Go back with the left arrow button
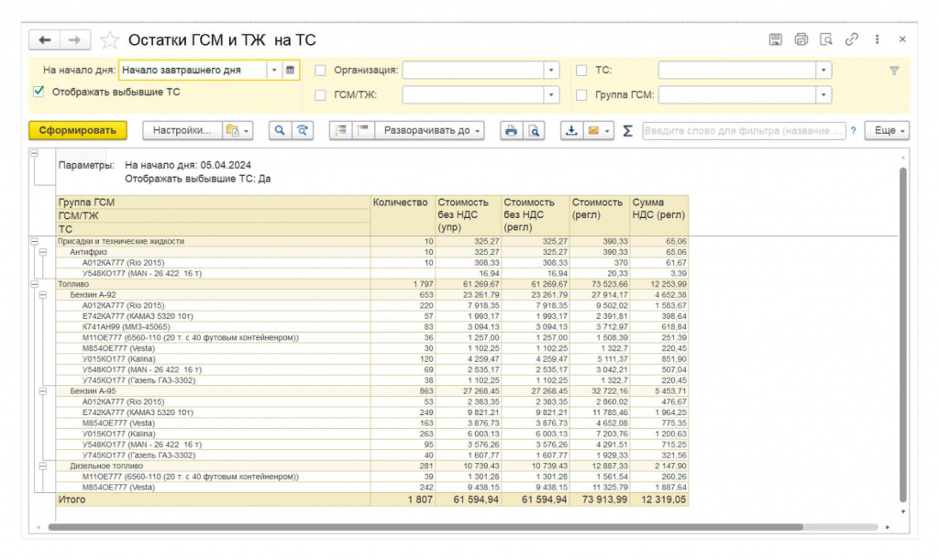Screen dimensions: 939x560 pyautogui.click(x=44, y=40)
